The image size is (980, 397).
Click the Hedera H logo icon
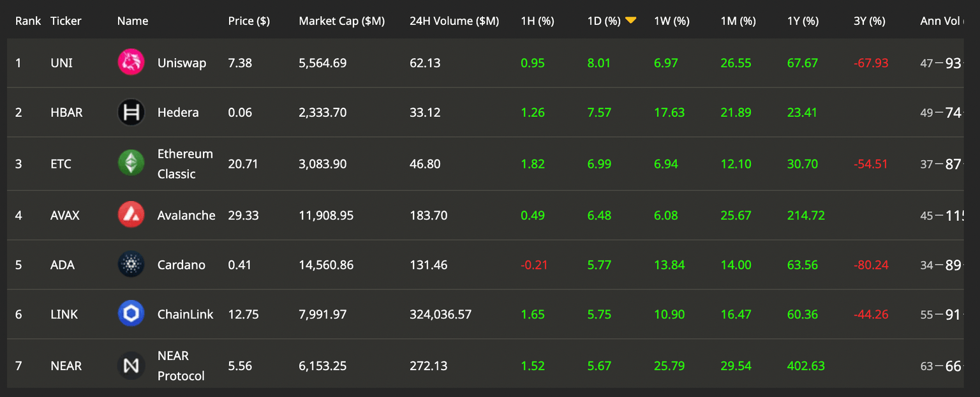131,112
